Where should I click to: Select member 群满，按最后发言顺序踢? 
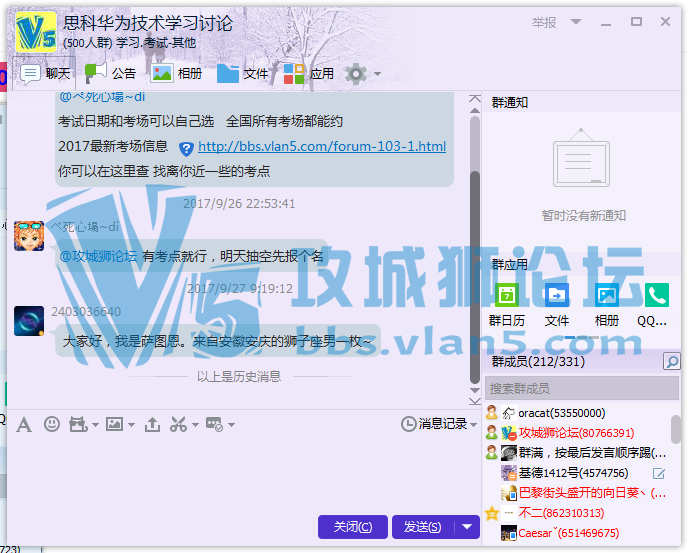tap(577, 453)
